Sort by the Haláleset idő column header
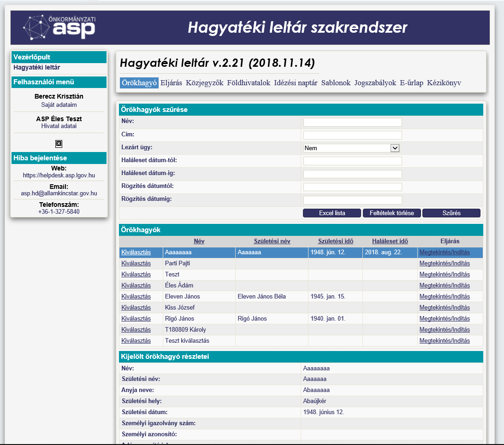The image size is (504, 445). pyautogui.click(x=390, y=241)
